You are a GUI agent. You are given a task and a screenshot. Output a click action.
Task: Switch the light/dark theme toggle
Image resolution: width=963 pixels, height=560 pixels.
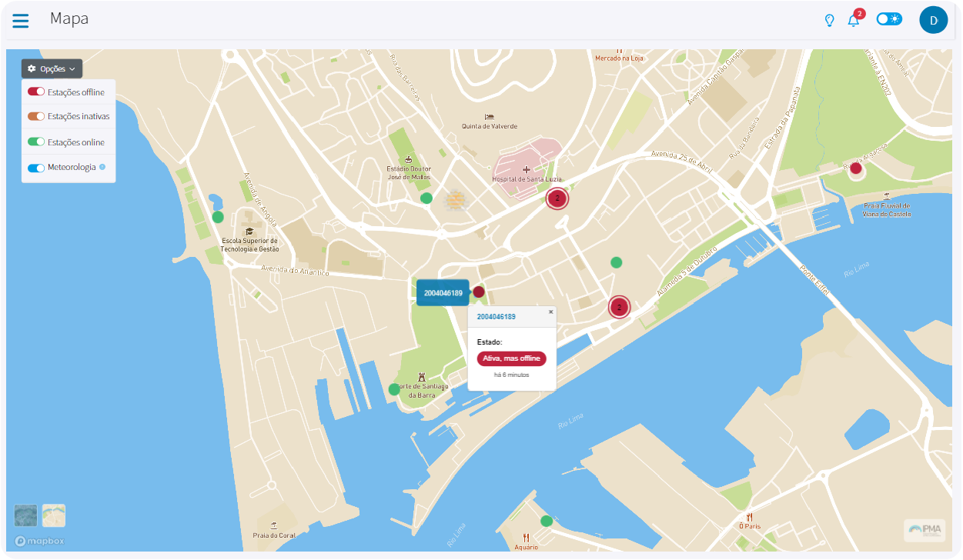click(889, 19)
